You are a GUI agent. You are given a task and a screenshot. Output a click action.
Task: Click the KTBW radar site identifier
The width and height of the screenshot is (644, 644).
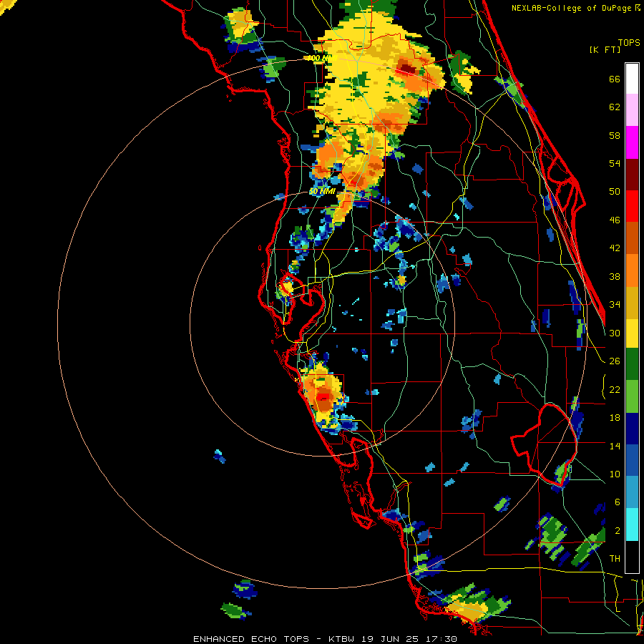tap(341, 639)
